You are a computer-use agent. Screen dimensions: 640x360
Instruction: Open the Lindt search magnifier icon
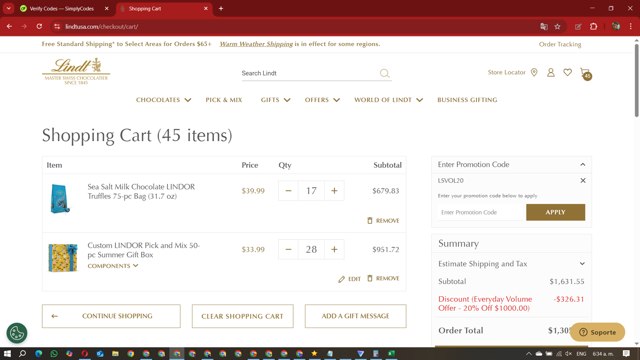(384, 73)
